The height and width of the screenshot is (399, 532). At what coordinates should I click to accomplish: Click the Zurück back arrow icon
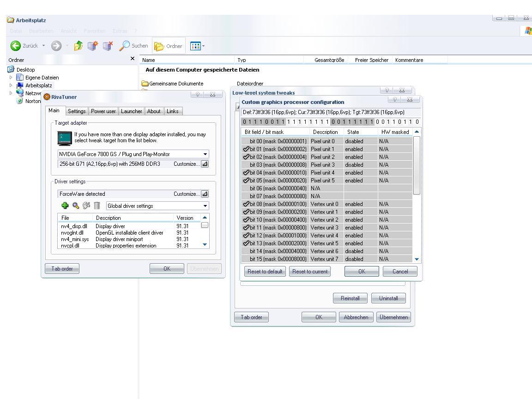point(15,45)
